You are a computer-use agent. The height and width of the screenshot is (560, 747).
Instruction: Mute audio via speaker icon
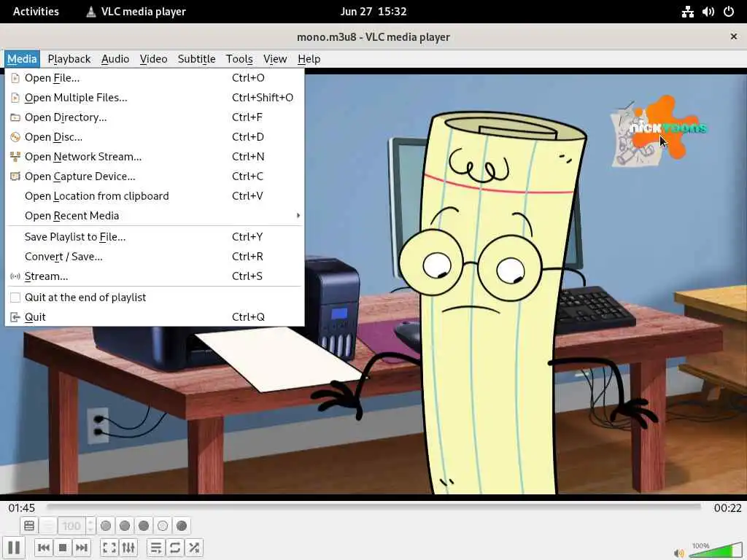coord(679,553)
